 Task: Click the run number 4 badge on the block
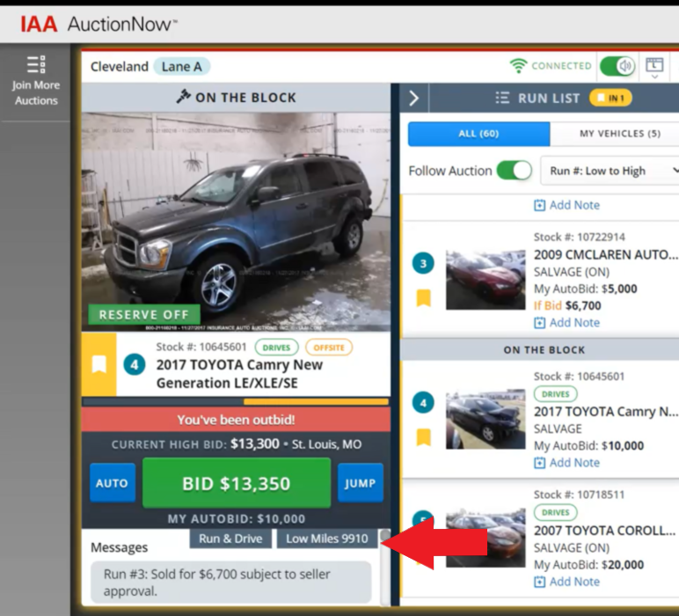[x=135, y=364]
